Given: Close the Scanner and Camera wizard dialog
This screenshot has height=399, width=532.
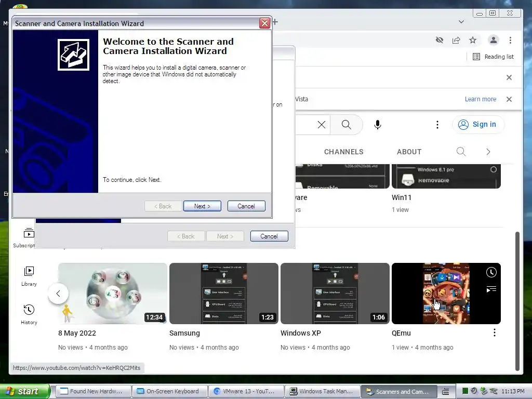Looking at the screenshot, I should click(x=264, y=23).
